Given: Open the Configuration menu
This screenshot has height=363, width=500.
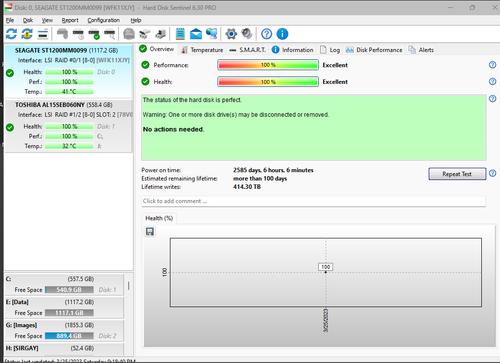Looking at the screenshot, I should click(104, 20).
